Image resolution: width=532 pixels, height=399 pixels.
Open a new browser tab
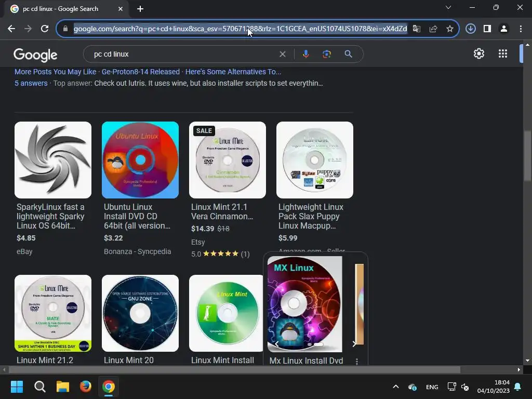pos(140,9)
